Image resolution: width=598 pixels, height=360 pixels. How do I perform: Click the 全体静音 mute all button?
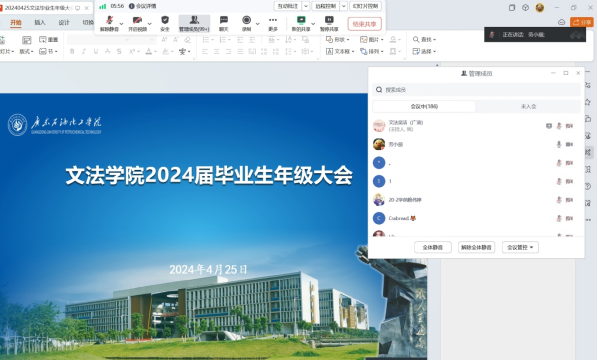(x=433, y=247)
